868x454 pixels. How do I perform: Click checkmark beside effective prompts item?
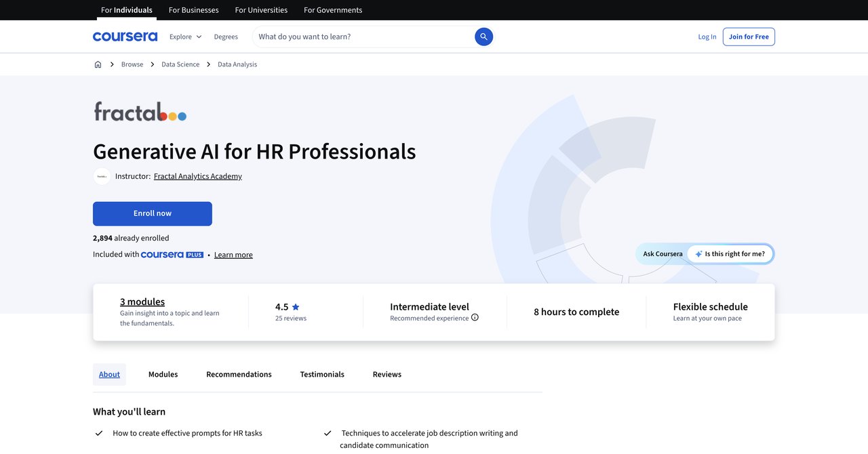coord(99,433)
